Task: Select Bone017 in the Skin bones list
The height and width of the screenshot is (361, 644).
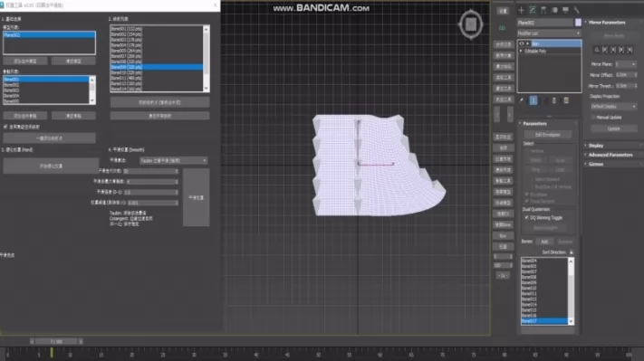Action: pos(543,321)
